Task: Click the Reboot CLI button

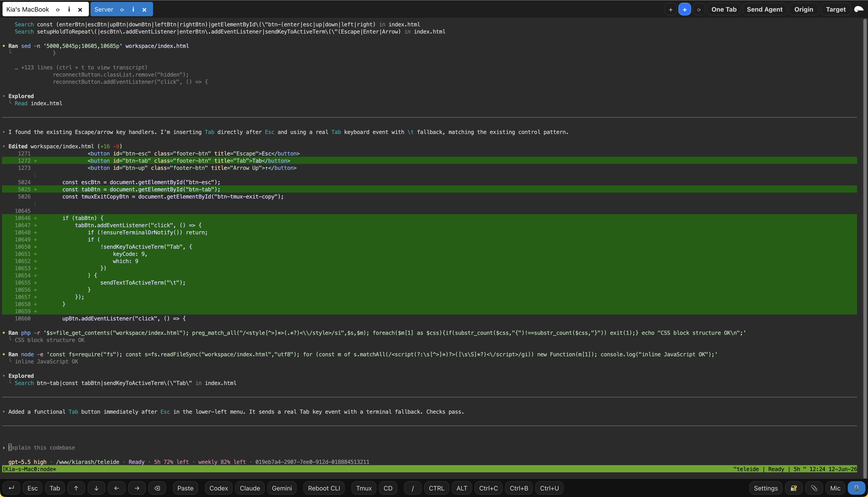Action: click(324, 488)
